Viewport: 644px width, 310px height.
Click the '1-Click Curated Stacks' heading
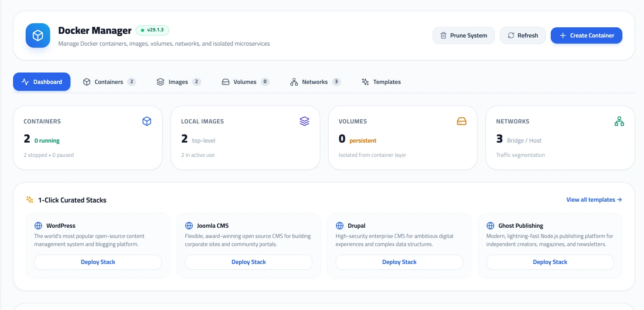pos(72,200)
